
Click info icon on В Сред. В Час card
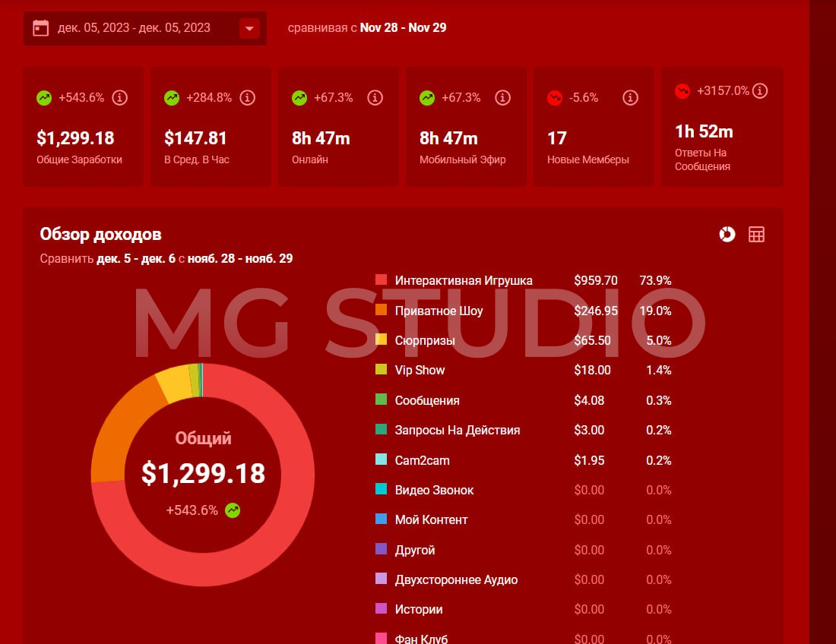tap(247, 98)
